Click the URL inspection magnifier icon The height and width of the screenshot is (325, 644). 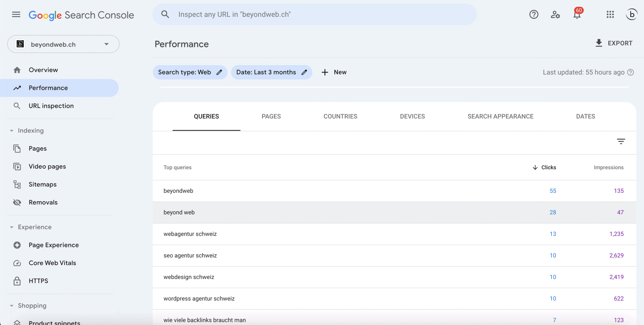coord(17,106)
